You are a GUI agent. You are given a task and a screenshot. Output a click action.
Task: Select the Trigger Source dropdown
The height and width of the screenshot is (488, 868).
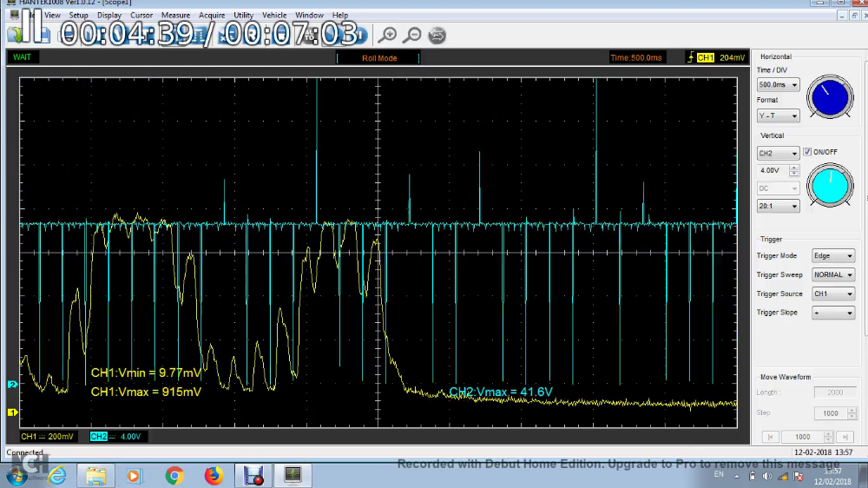(832, 293)
